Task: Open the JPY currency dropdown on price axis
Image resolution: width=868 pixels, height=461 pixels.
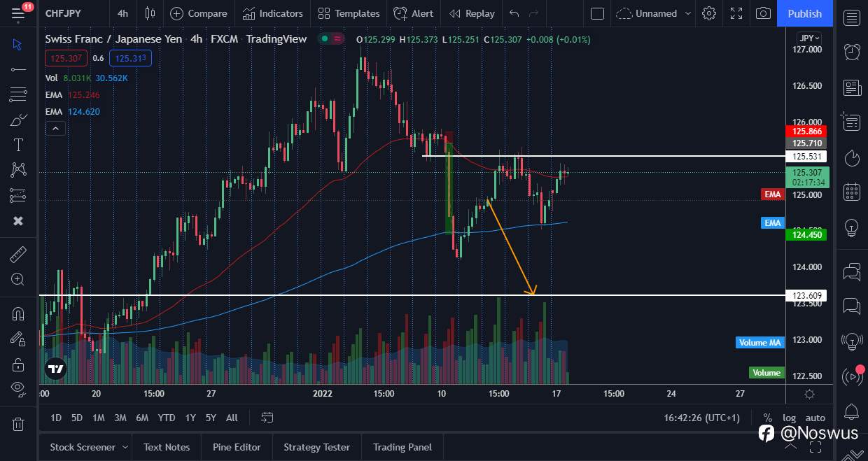Action: point(807,38)
